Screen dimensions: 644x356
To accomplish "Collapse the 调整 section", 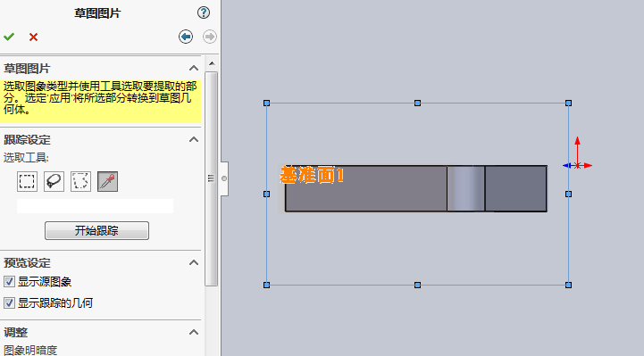I will (x=194, y=332).
